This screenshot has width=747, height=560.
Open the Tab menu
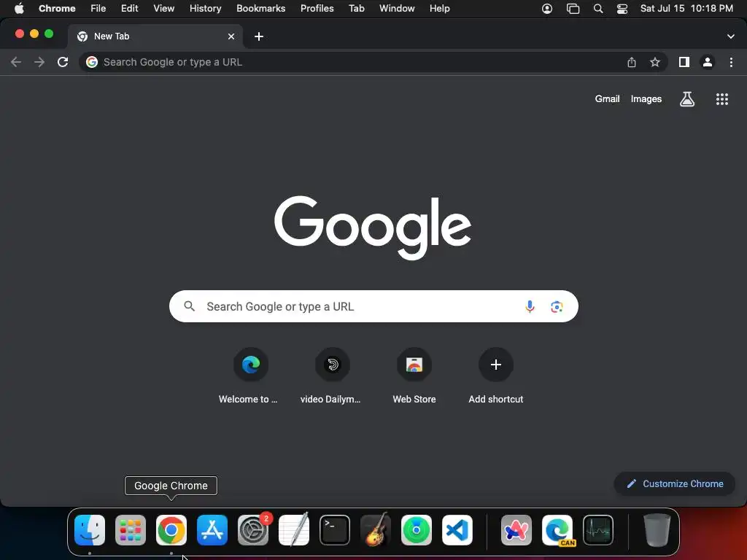pos(357,9)
